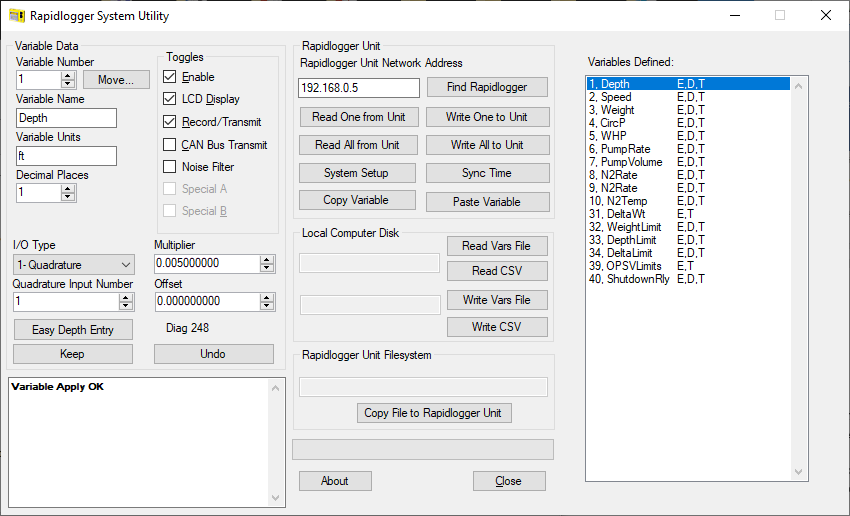Click scroll-up arrow of Variables Defined list
This screenshot has height=516, width=850.
point(798,85)
